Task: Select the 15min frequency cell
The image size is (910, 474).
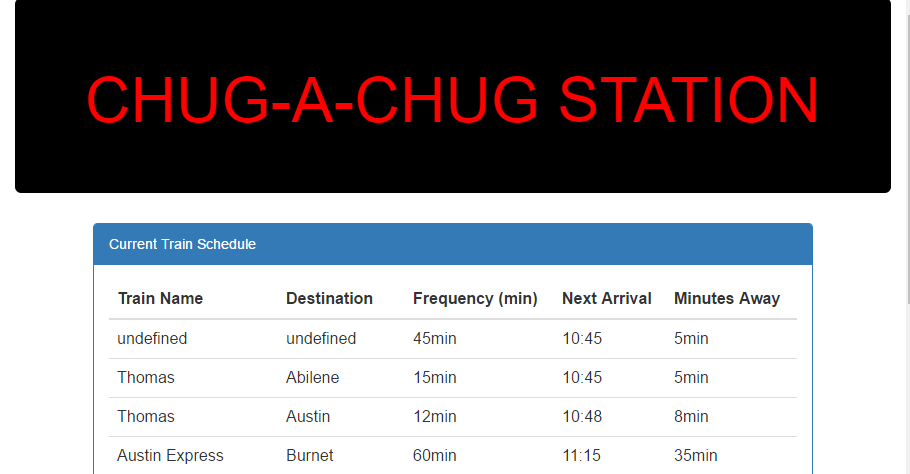Action: (x=434, y=377)
